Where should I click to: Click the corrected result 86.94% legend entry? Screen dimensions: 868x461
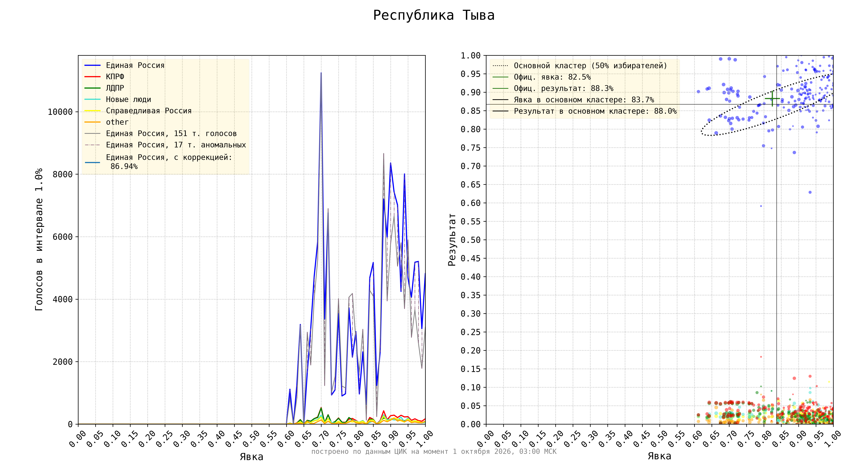tap(158, 162)
